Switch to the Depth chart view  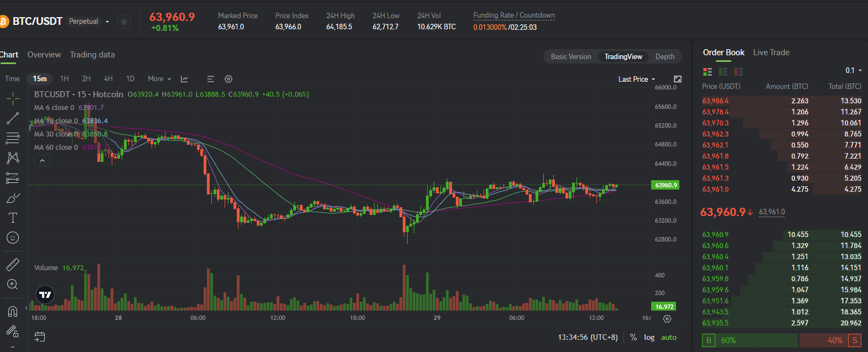[665, 56]
